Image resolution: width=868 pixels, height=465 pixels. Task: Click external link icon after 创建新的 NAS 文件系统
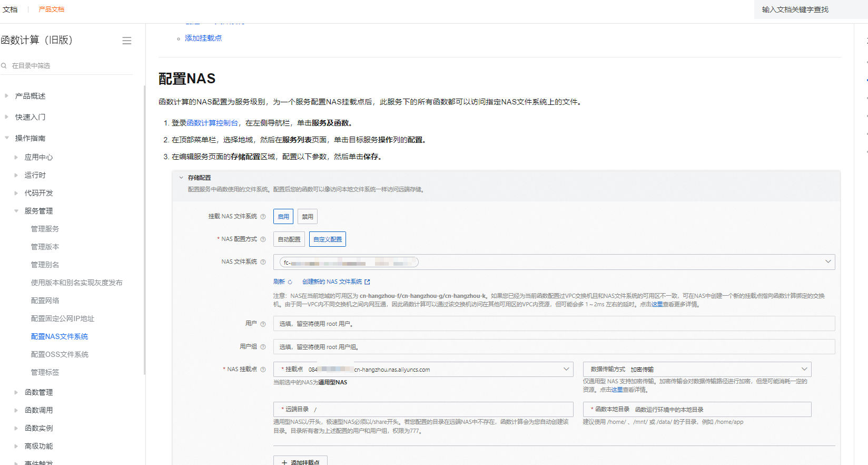coord(367,282)
